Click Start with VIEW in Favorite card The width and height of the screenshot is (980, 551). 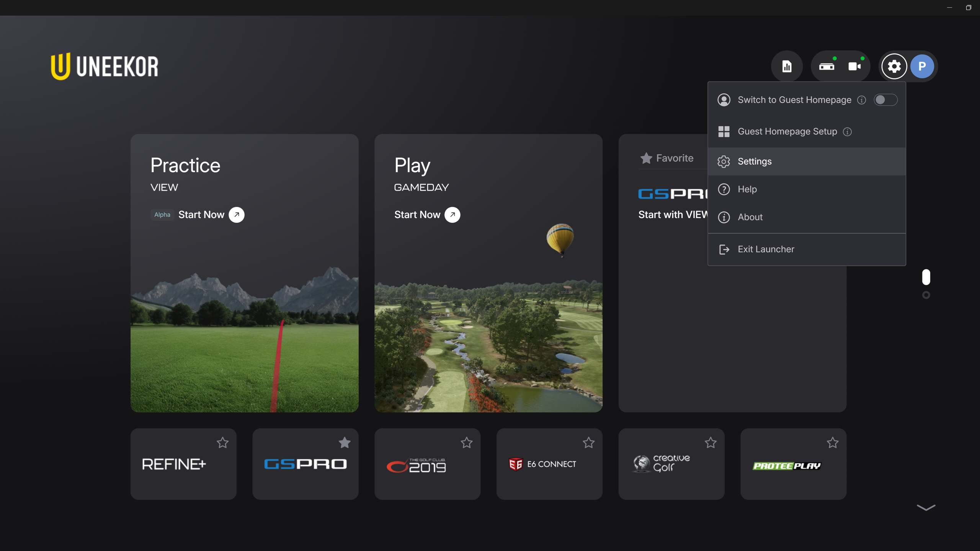[673, 215]
